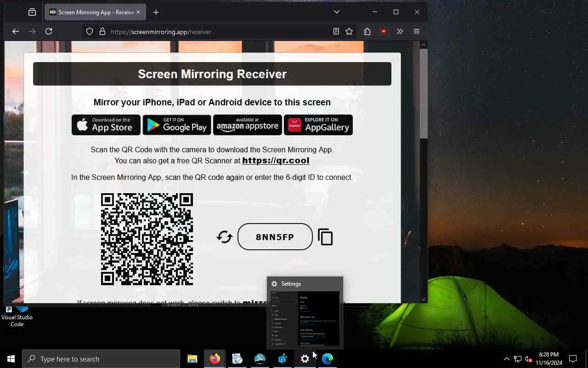
Task: Open the Download on the App Store badge
Action: [x=106, y=125]
